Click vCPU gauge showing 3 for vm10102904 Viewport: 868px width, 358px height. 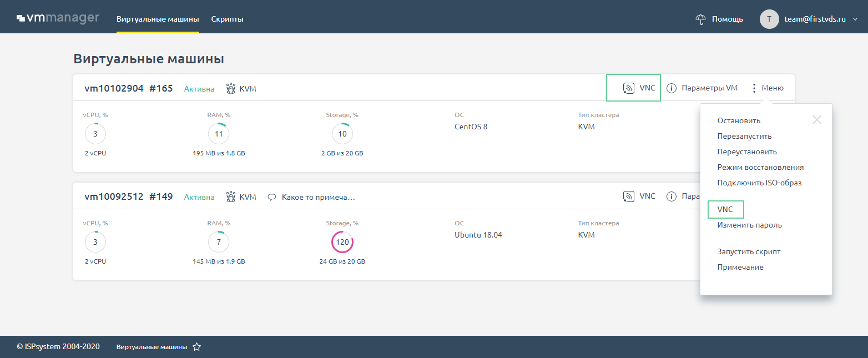coord(95,134)
